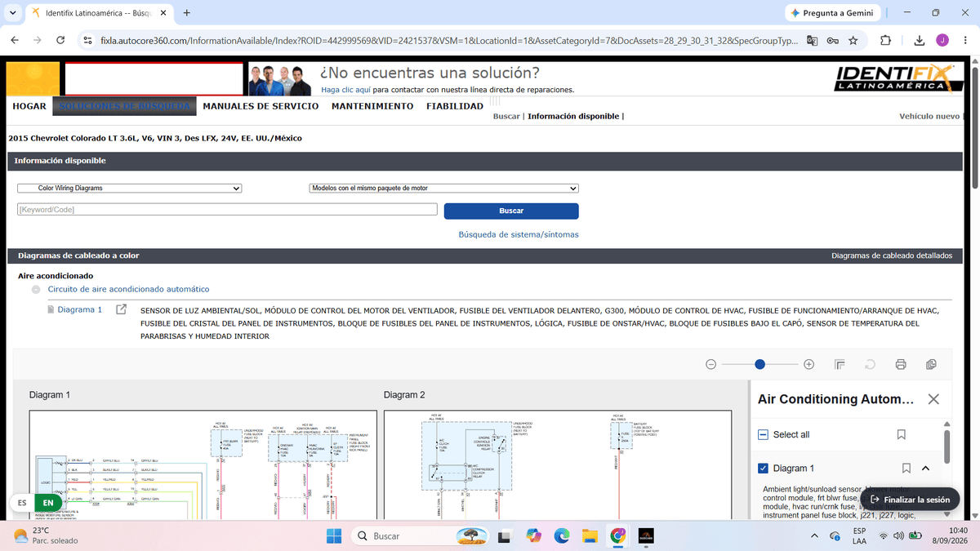Open the HOGAR menu
The width and height of the screenshot is (980, 551).
point(29,106)
